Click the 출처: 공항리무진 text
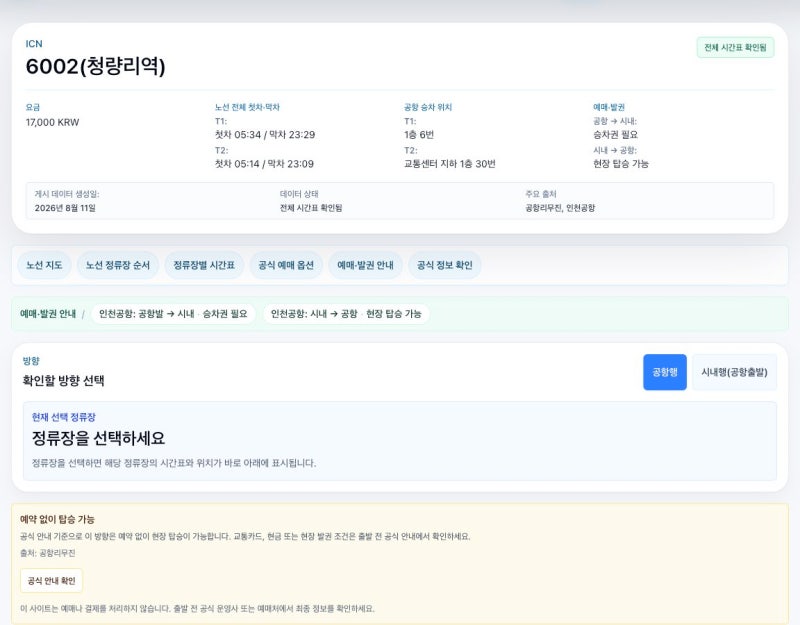 tap(47, 553)
